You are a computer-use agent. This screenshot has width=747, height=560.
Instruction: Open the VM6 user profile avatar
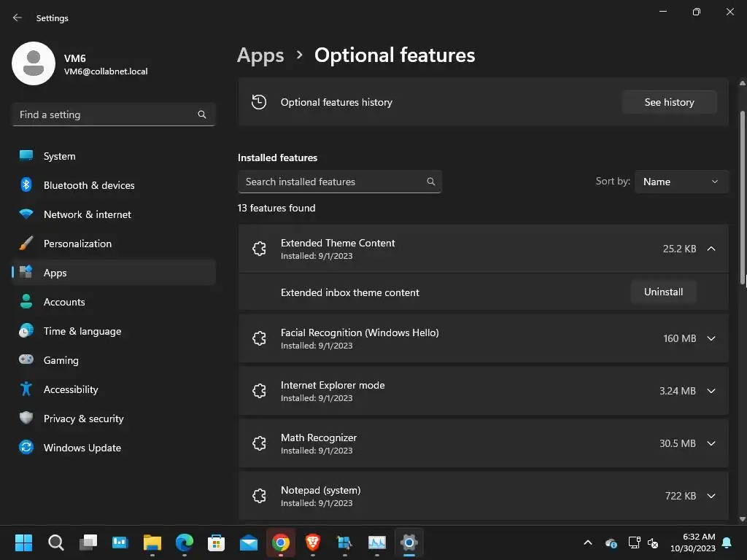click(x=34, y=63)
